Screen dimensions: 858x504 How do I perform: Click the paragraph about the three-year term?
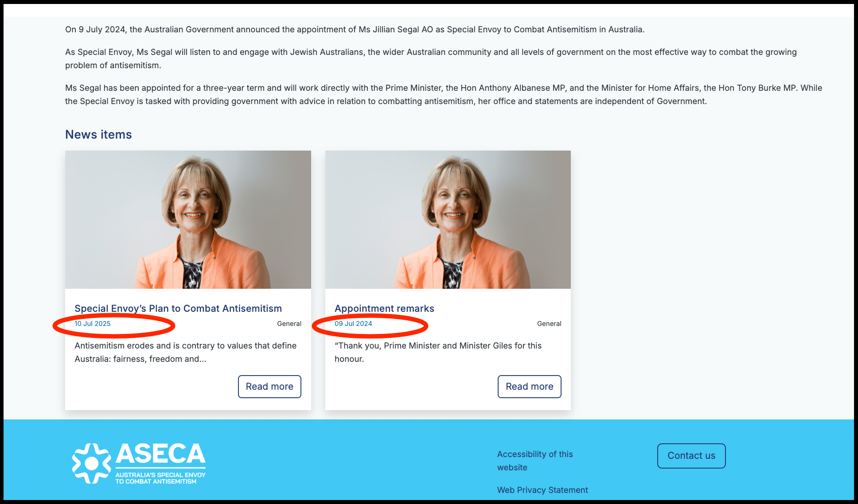[444, 94]
